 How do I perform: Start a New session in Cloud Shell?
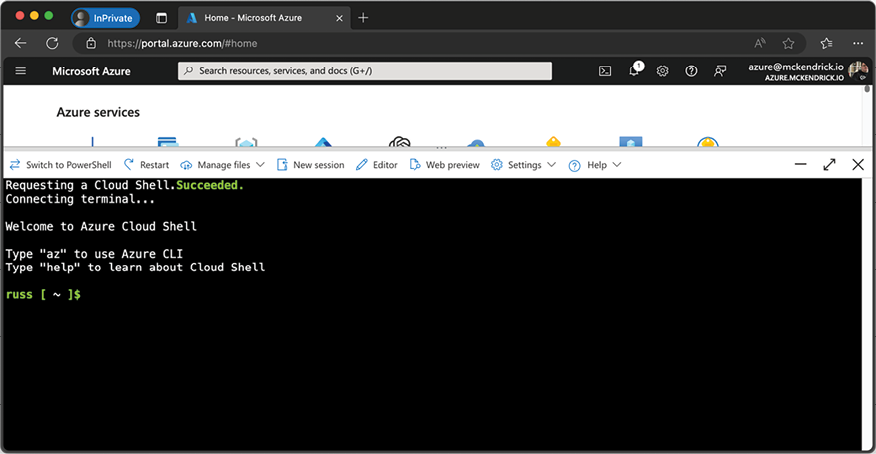(311, 165)
